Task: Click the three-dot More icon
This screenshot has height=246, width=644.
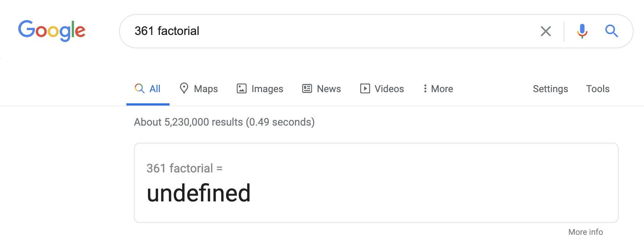Action: 425,88
